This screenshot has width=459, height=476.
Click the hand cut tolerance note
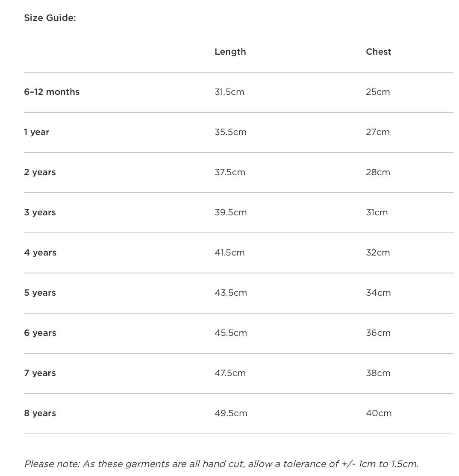221,464
